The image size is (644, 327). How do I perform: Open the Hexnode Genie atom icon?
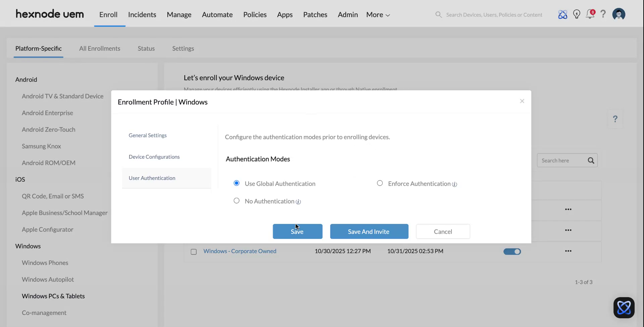[x=563, y=14]
